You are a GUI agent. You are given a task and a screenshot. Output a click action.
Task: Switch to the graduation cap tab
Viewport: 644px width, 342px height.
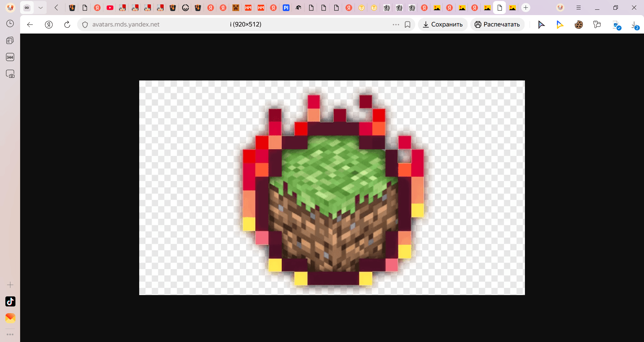[299, 8]
